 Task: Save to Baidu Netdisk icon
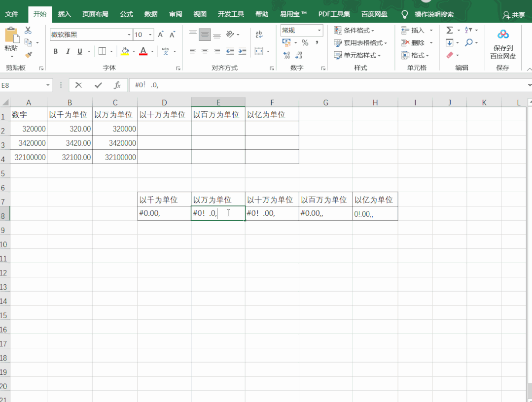(x=503, y=34)
